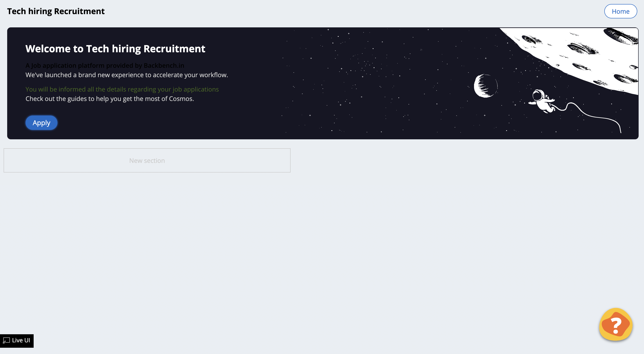Screen dimensions: 644x354
Task: Click the Tech hiring Recruitment page title
Action: point(56,11)
